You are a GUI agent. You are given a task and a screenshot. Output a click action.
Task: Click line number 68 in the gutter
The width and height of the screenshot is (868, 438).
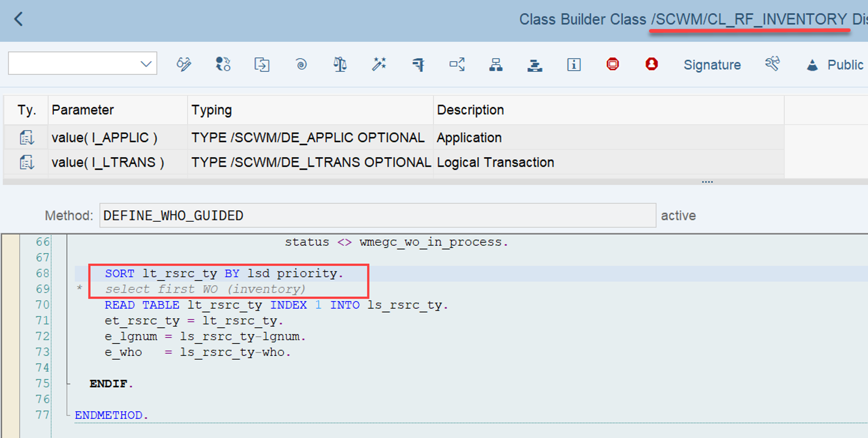click(43, 273)
